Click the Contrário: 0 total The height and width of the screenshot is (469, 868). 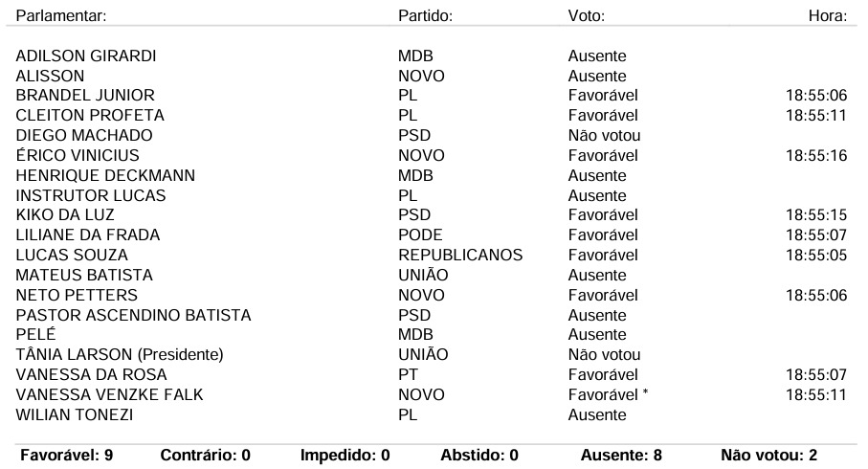(x=206, y=456)
